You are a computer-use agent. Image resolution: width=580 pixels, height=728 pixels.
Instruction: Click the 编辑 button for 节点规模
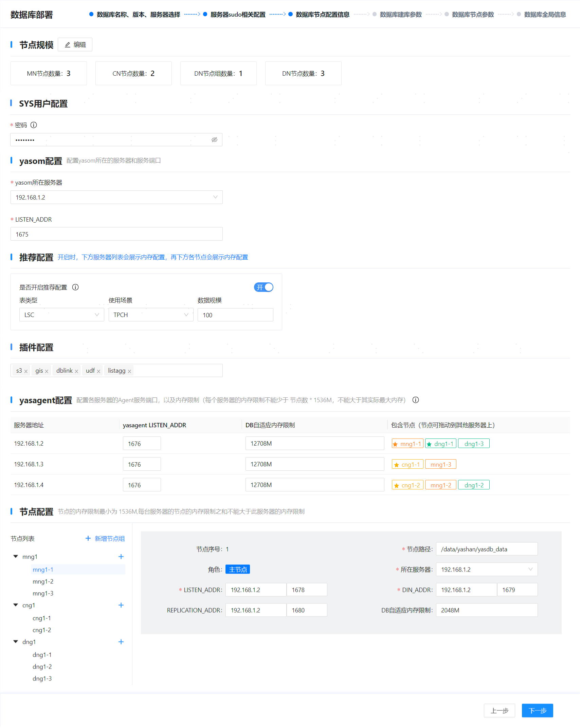(75, 45)
